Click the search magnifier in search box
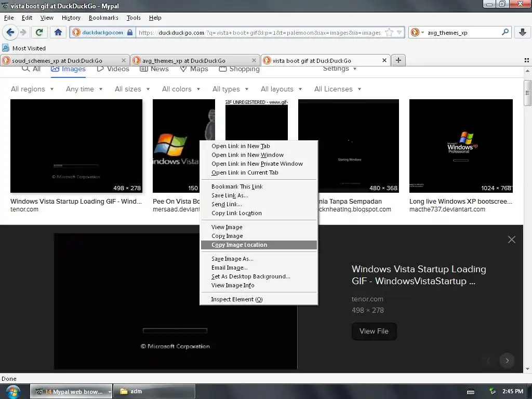 coord(505,32)
